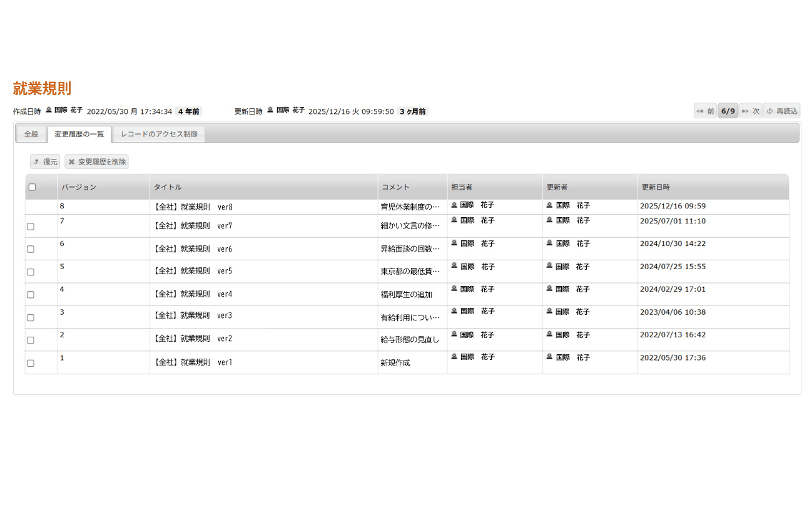Open the レコードのアクセス制御 tab

158,133
